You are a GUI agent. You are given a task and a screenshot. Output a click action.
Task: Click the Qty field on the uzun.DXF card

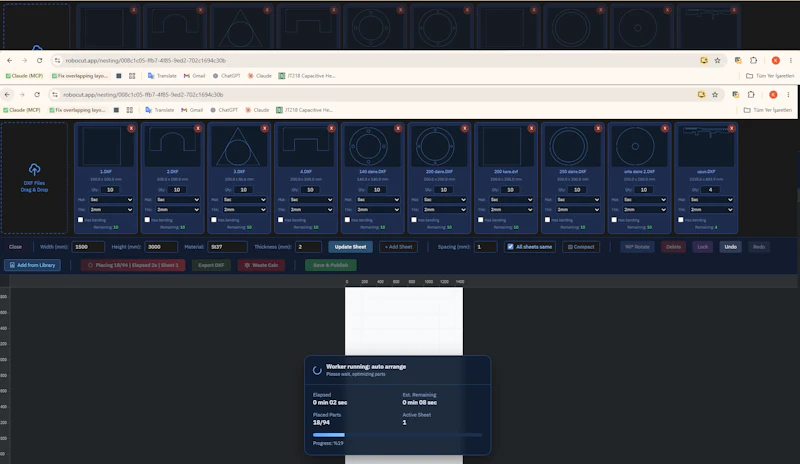[x=710, y=190]
